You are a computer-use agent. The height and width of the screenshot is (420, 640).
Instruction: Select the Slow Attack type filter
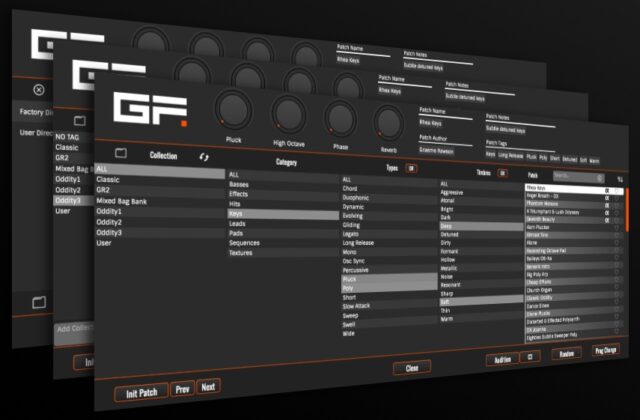(389, 306)
